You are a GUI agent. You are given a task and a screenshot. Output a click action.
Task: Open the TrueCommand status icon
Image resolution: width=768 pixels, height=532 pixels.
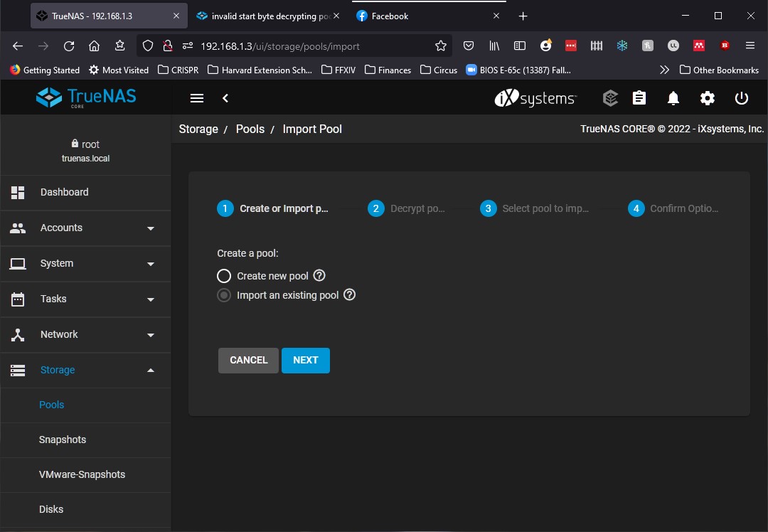(610, 98)
